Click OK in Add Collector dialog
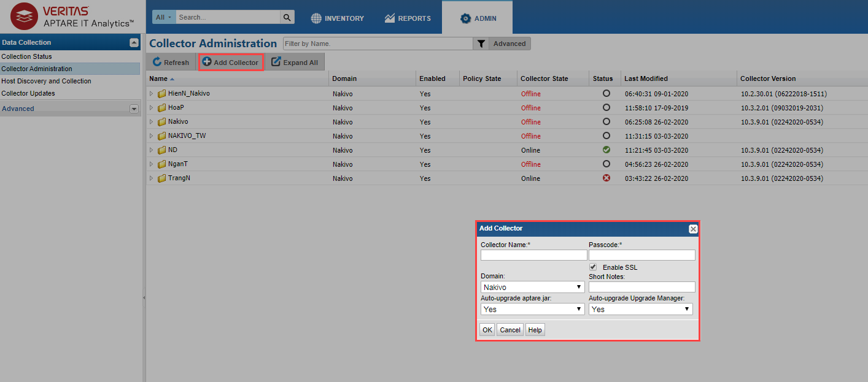This screenshot has width=868, height=382. tap(487, 330)
